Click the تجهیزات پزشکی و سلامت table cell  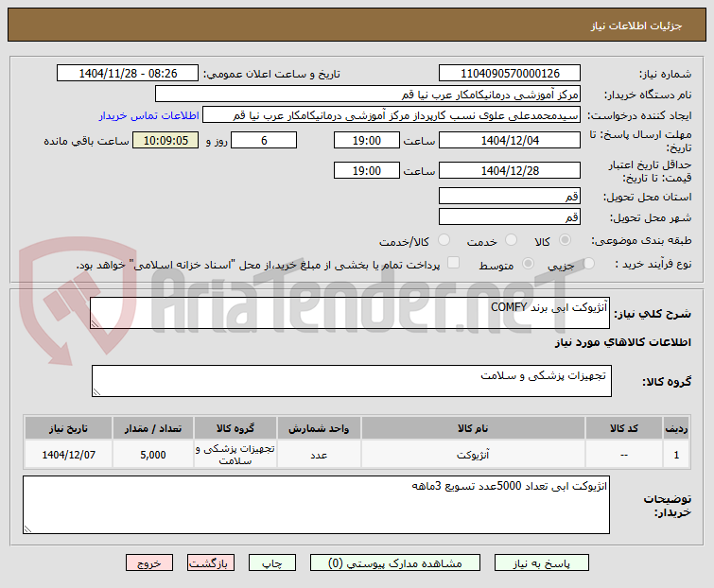pyautogui.click(x=235, y=454)
